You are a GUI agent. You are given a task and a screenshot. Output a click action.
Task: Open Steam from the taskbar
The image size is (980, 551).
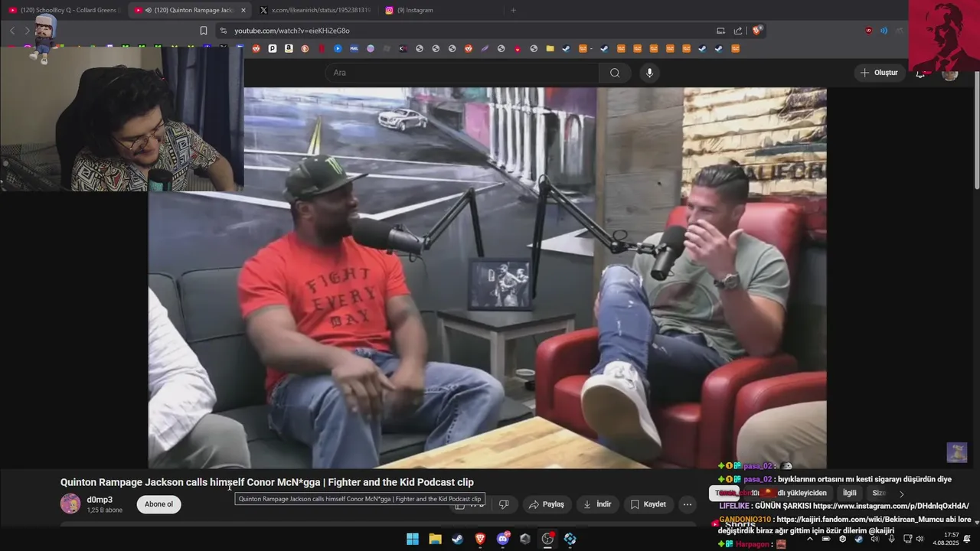457,539
